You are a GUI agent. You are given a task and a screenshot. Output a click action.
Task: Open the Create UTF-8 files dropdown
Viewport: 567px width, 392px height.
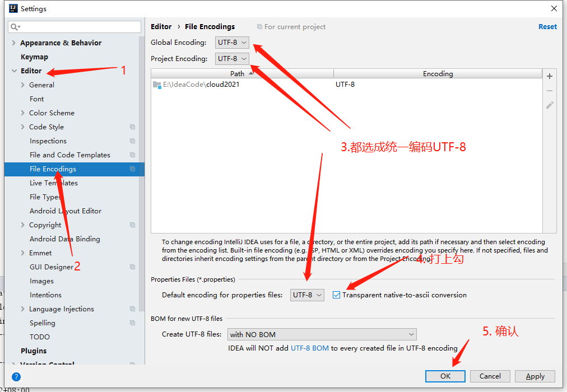click(x=322, y=334)
